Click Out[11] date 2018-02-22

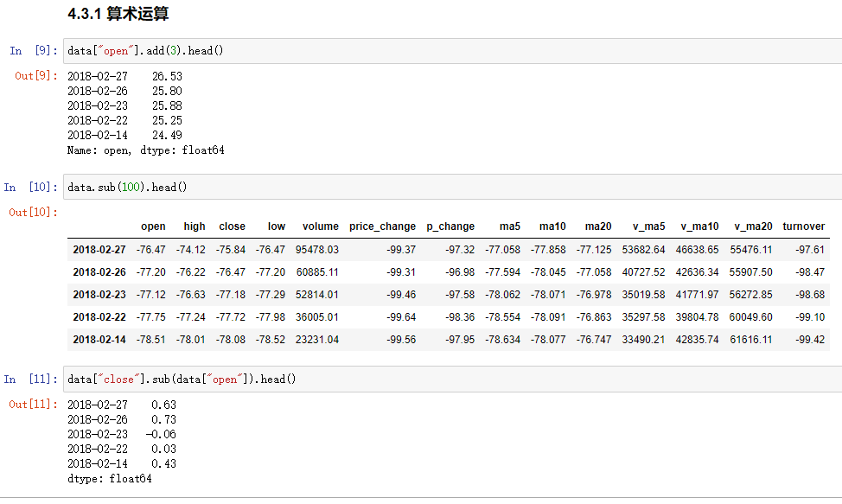click(98, 449)
